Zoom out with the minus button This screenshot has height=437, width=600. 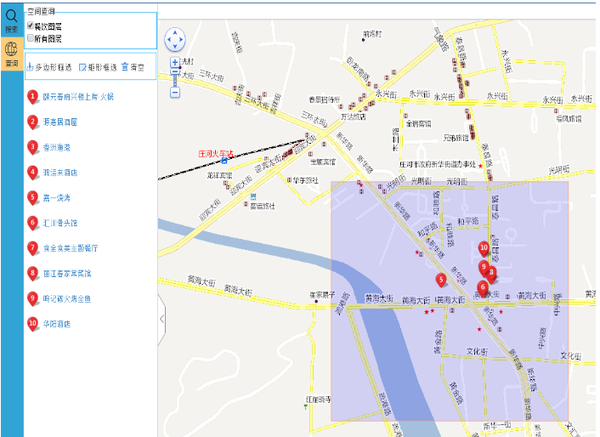tap(175, 92)
